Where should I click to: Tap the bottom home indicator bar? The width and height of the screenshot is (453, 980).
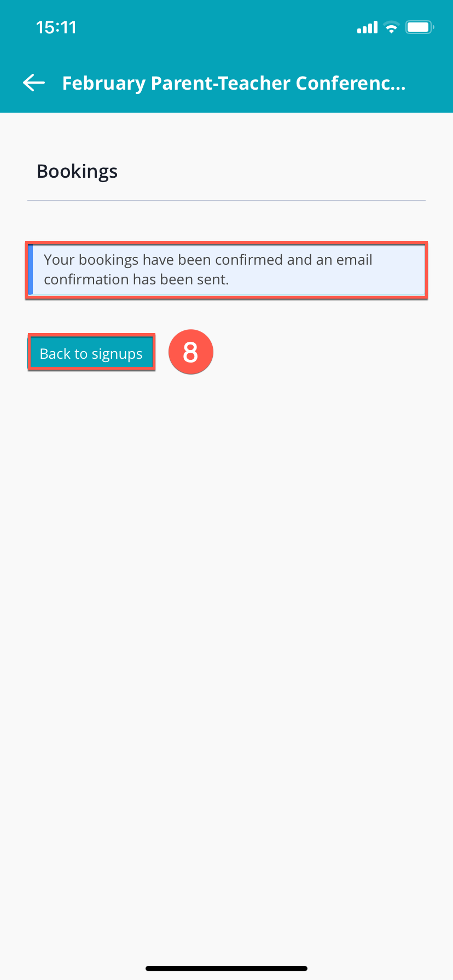tap(226, 968)
